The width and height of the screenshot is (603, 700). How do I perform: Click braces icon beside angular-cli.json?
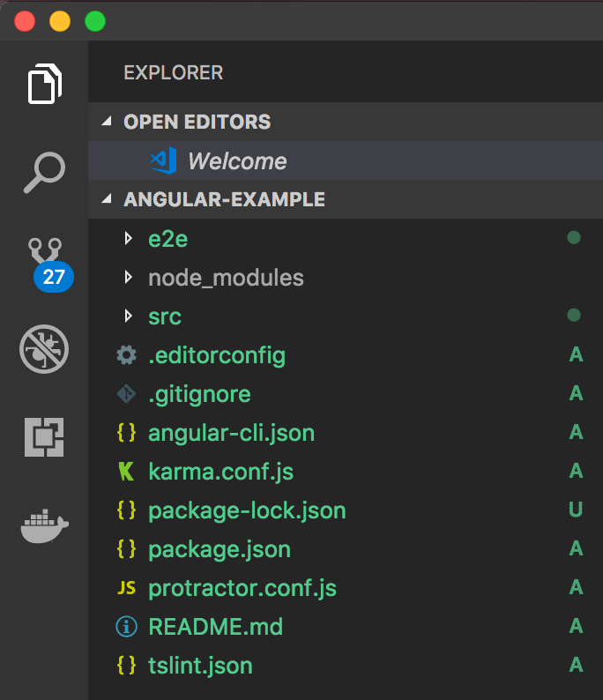click(126, 433)
